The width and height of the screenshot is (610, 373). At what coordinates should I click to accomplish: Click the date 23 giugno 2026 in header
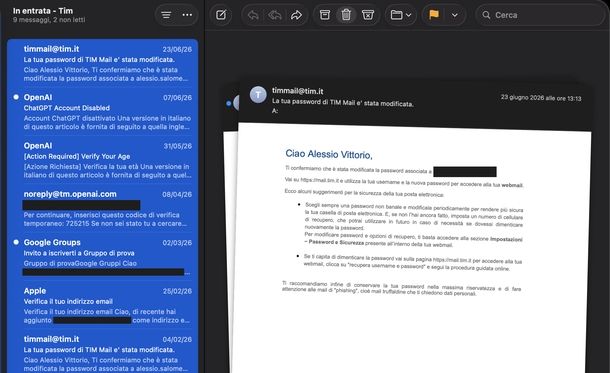[x=541, y=98]
